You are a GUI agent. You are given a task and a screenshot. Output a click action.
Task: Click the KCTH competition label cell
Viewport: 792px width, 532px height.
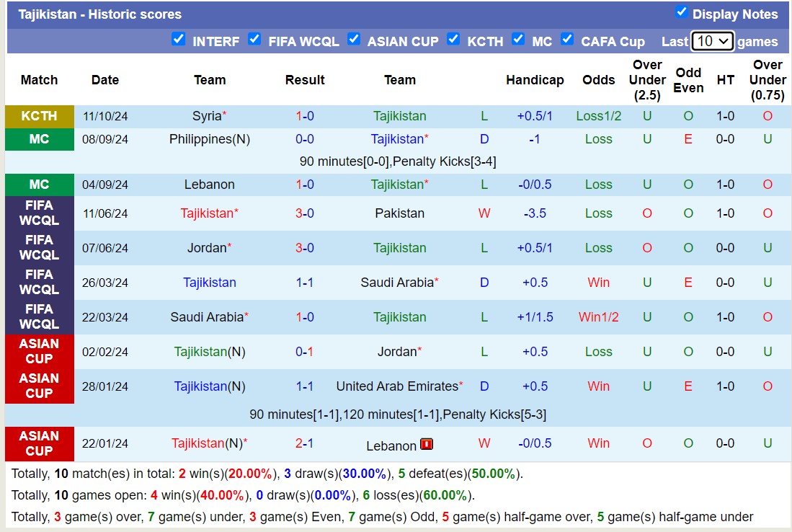(x=40, y=116)
